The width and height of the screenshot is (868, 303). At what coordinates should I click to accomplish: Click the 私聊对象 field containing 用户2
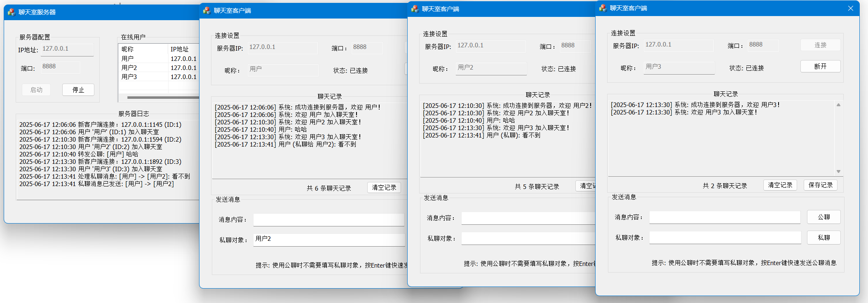[x=329, y=239]
